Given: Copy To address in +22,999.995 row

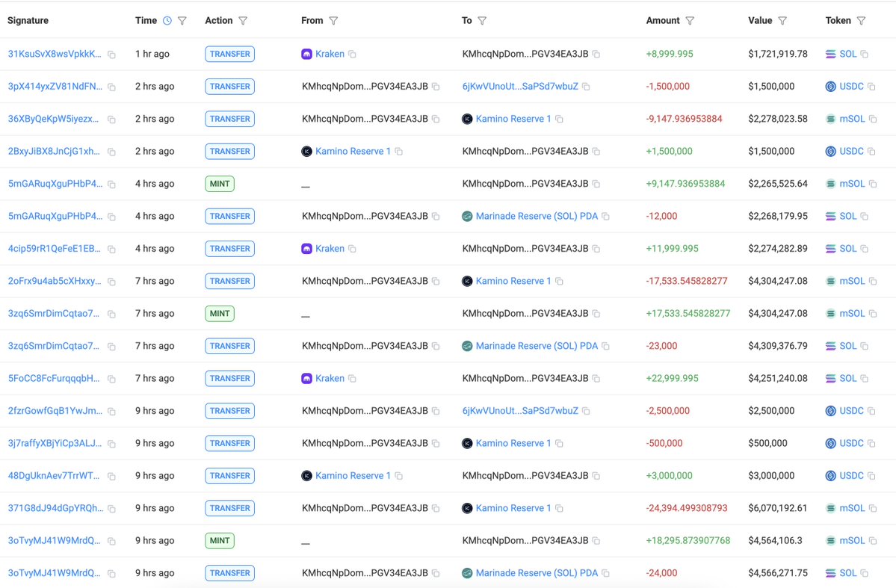Looking at the screenshot, I should (596, 379).
